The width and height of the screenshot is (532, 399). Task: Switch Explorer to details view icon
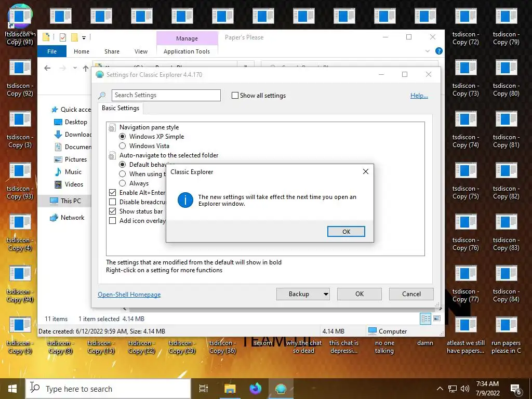425,318
